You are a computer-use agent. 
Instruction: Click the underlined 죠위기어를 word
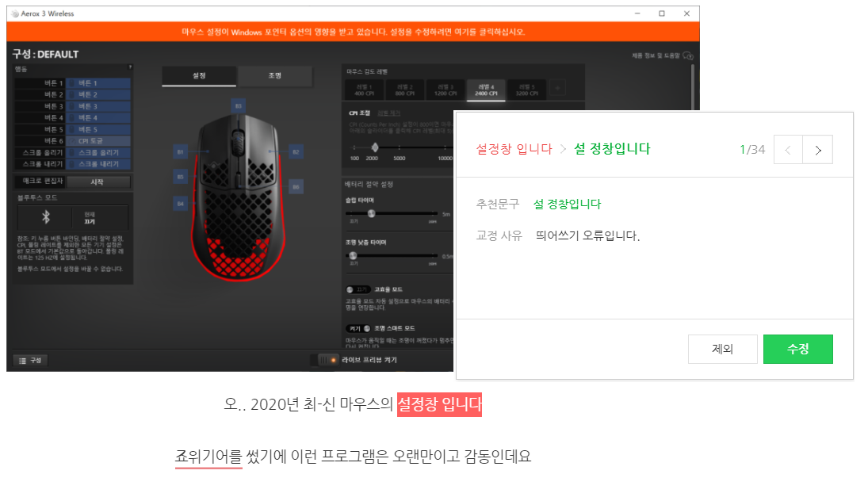point(208,457)
